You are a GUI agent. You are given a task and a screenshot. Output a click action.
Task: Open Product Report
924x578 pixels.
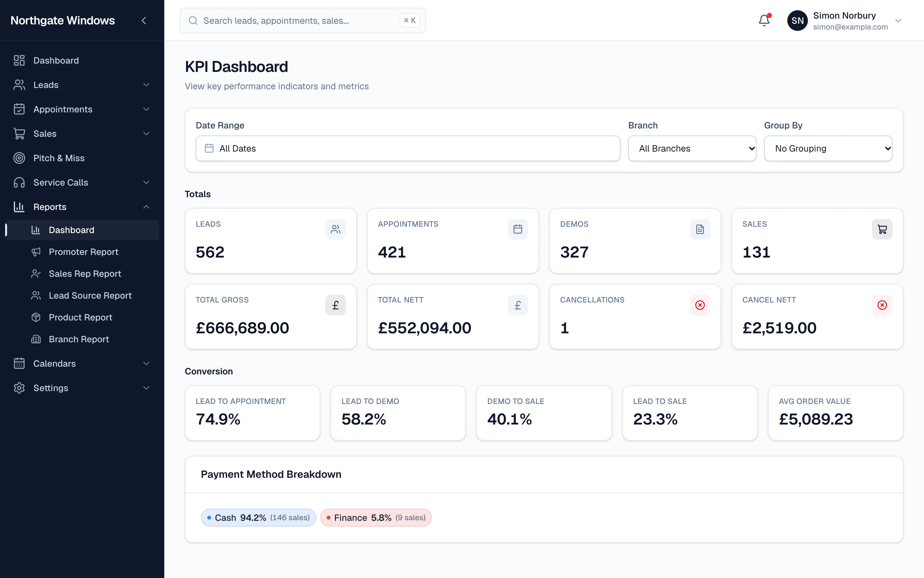82,317
